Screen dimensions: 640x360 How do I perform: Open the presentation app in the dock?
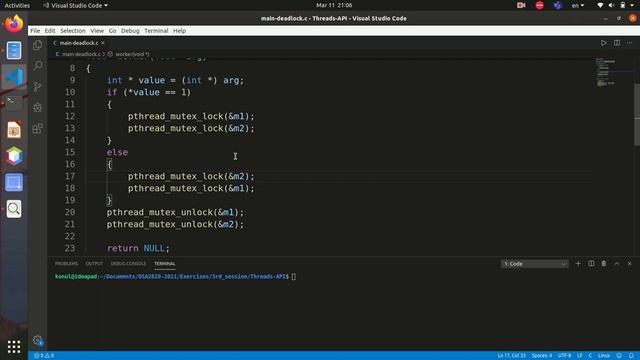pyautogui.click(x=14, y=130)
